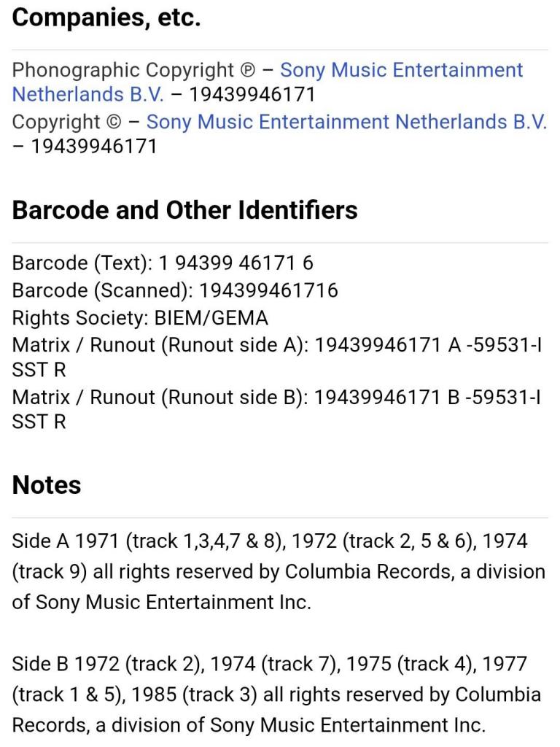Click the 'Barcode and Other Identifiers' heading
The height and width of the screenshot is (747, 560).
click(x=184, y=210)
